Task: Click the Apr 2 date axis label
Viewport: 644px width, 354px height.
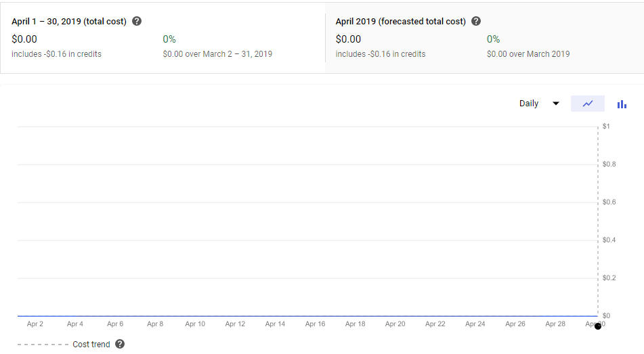Action: pyautogui.click(x=35, y=324)
